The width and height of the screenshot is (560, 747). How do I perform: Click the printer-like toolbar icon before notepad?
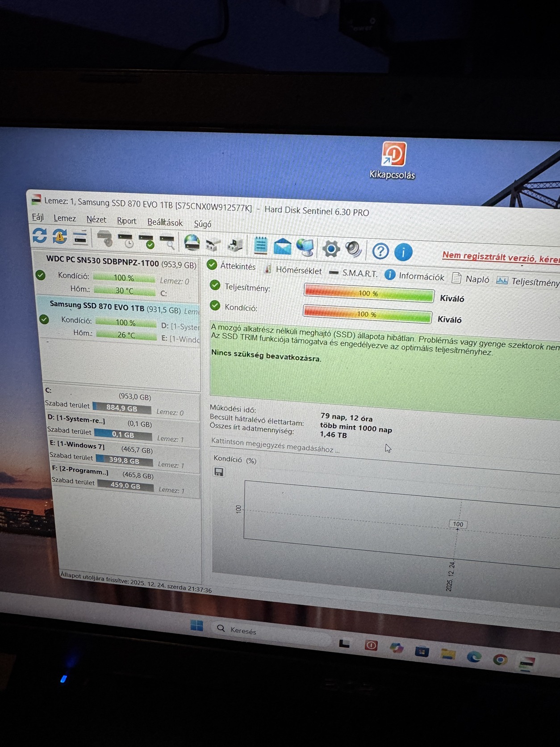pos(235,245)
